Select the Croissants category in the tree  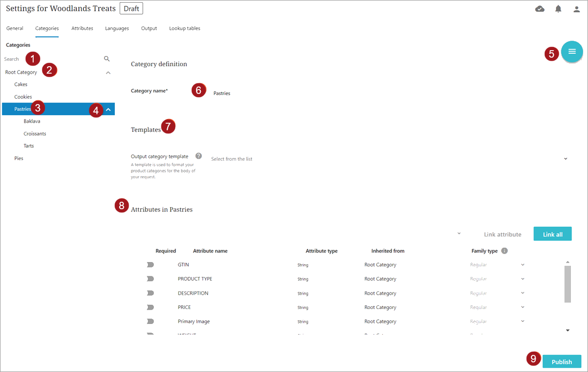[35, 133]
